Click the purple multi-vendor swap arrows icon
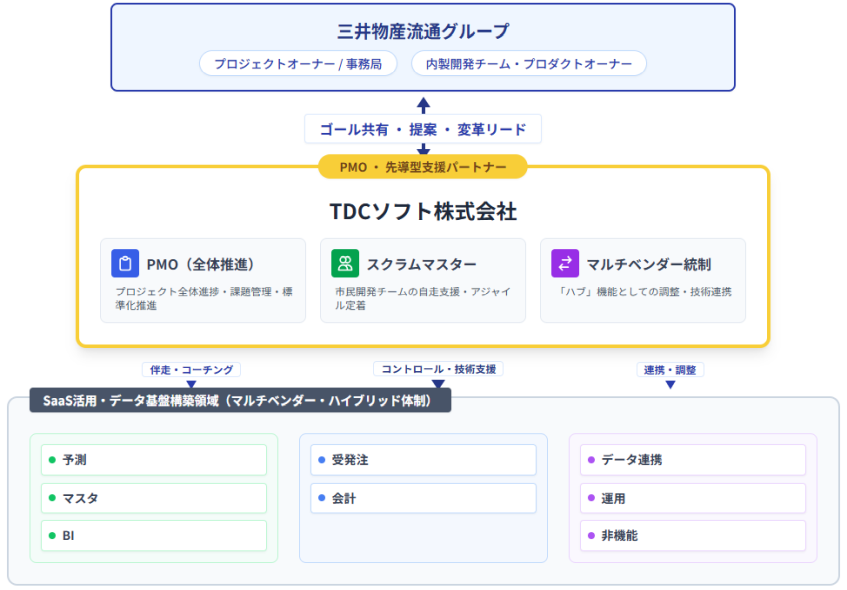Image resolution: width=847 pixels, height=590 pixels. coord(565,264)
